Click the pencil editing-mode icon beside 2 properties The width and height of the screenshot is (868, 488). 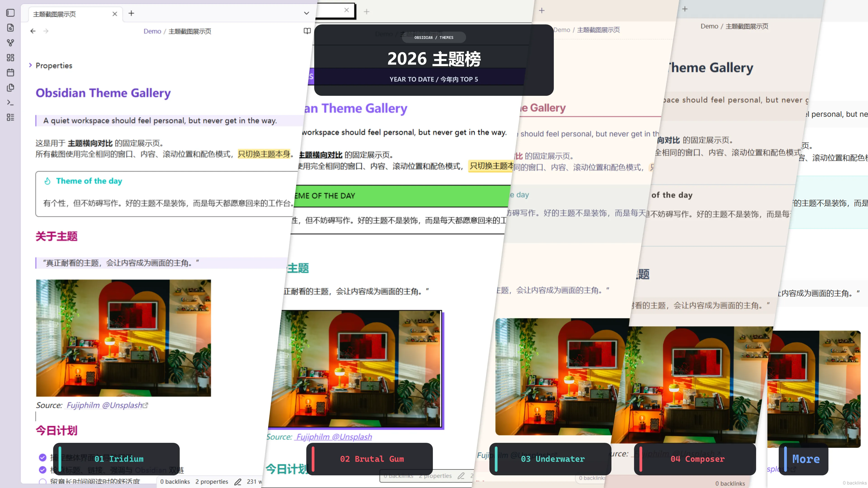(238, 482)
